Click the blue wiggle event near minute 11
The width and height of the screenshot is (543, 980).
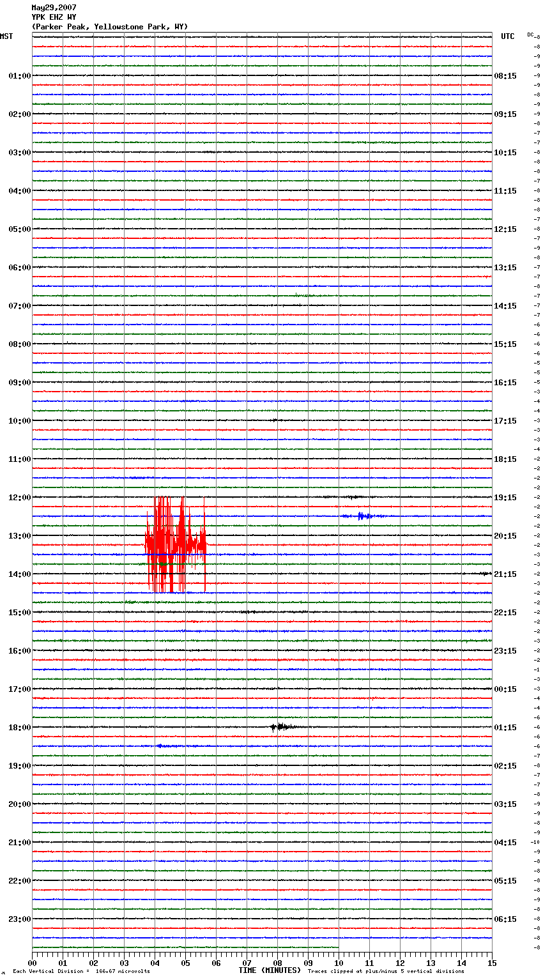(x=364, y=516)
